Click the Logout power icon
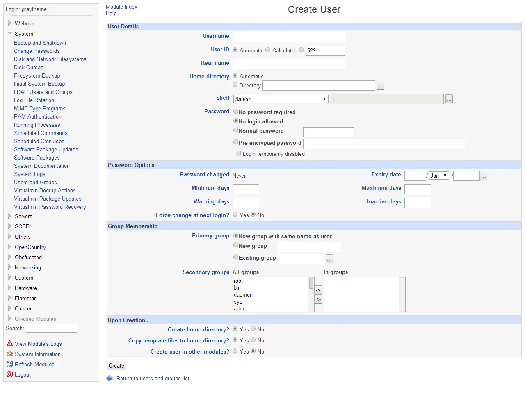 [x=10, y=374]
